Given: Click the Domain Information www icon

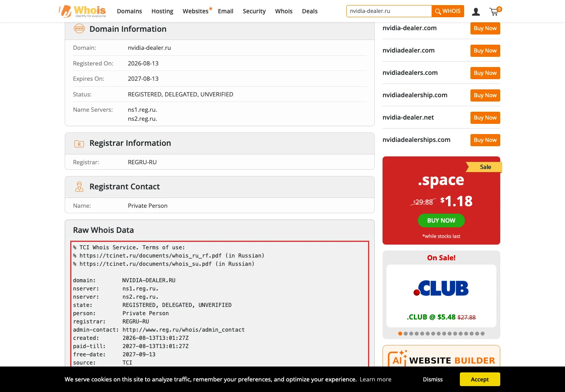Looking at the screenshot, I should [79, 29].
